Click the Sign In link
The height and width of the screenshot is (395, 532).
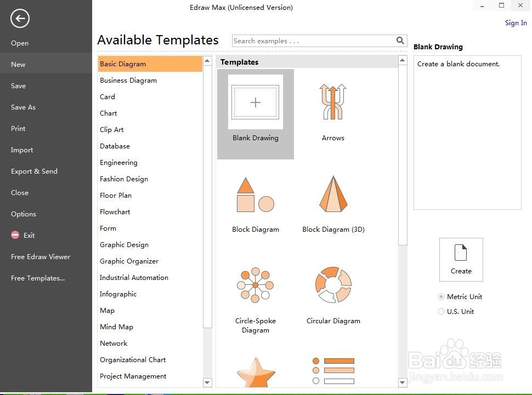pos(516,22)
